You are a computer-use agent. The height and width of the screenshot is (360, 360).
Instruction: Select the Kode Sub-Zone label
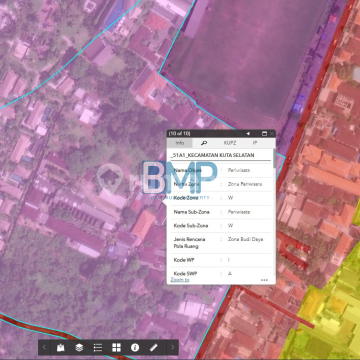[191, 226]
